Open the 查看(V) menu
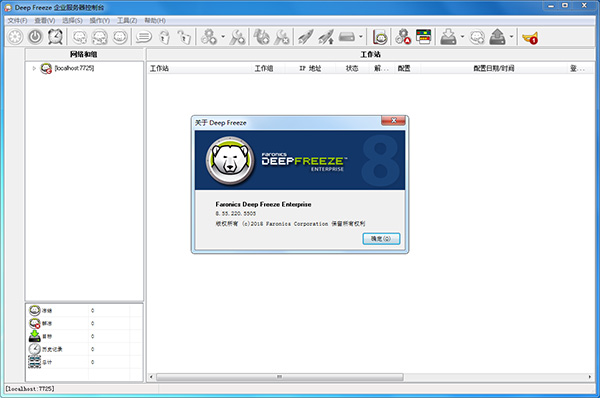The height and width of the screenshot is (398, 600). point(45,20)
